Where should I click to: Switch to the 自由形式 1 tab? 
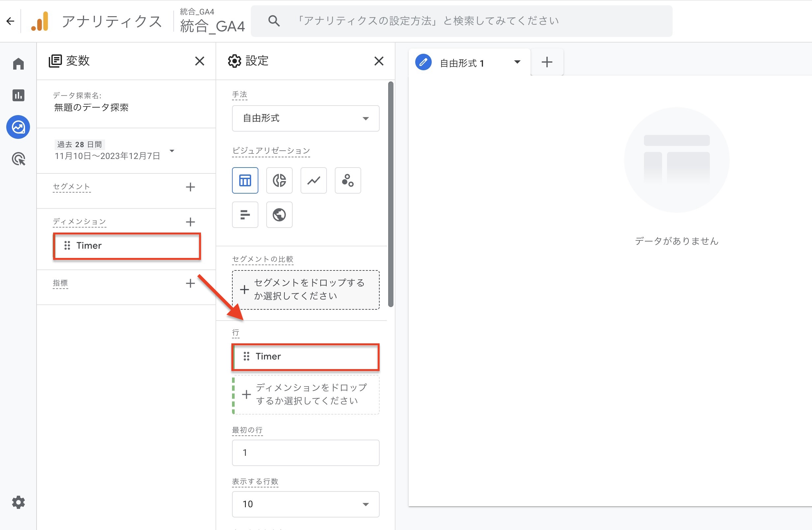point(462,62)
